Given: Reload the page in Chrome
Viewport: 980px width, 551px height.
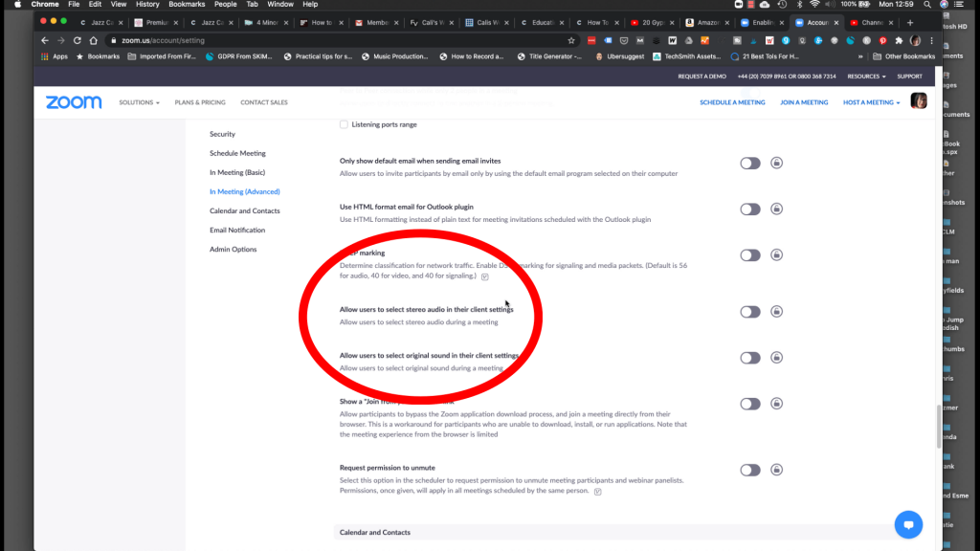Looking at the screenshot, I should click(x=78, y=40).
